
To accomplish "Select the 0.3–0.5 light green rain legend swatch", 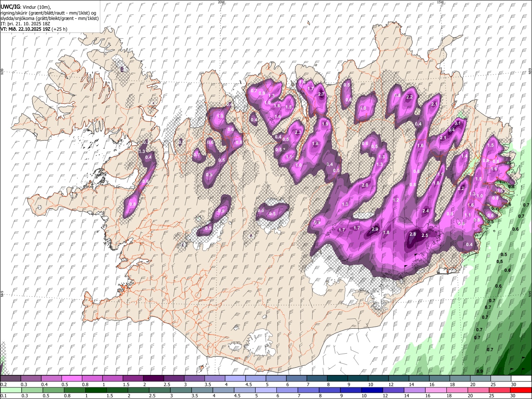I will [32, 390].
